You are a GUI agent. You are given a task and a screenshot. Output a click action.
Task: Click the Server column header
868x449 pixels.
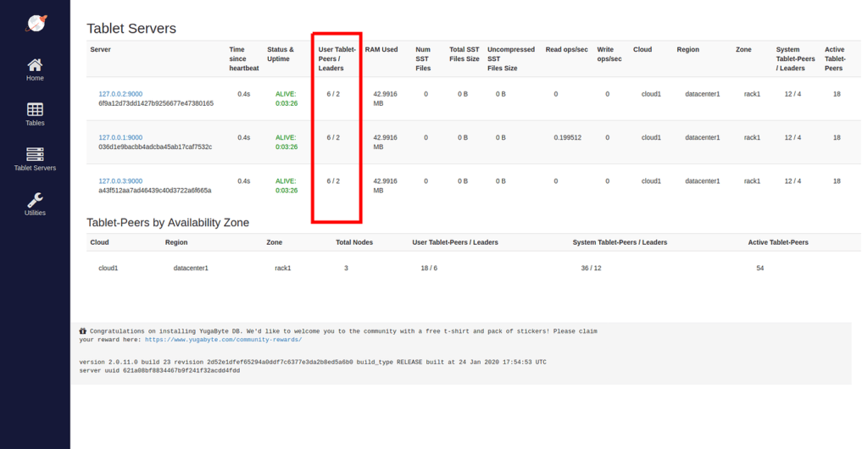100,50
